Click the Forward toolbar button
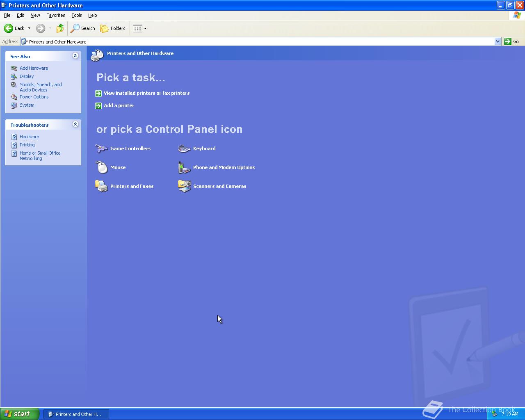 point(40,28)
